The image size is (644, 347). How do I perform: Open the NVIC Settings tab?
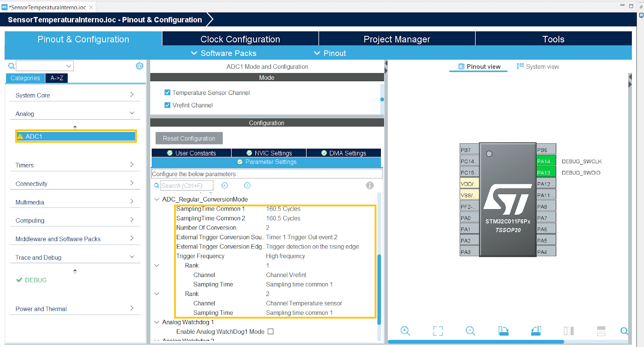[x=269, y=153]
